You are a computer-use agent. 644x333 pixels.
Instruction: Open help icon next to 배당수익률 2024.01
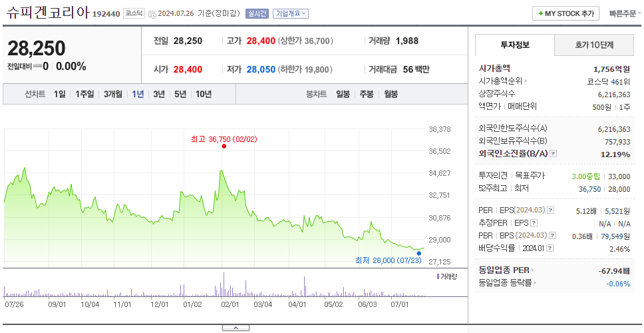(550, 248)
